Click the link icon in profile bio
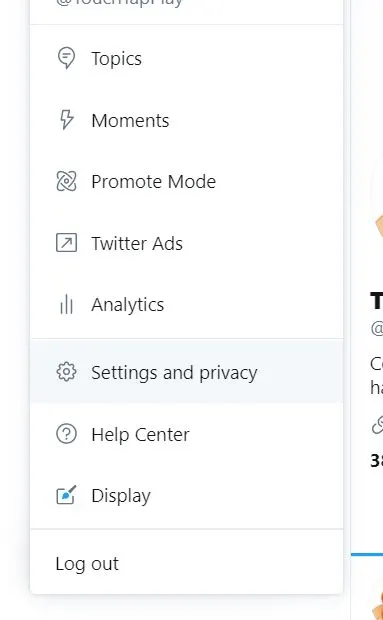 pos(377,425)
